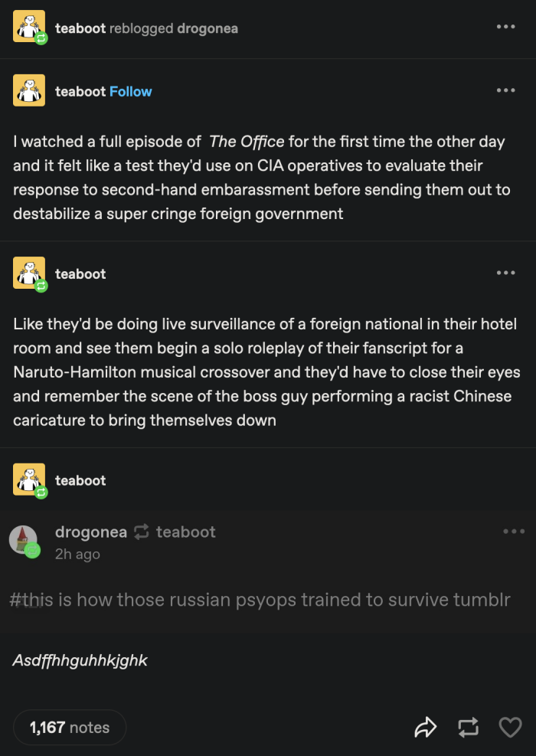Image resolution: width=536 pixels, height=756 pixels.
Task: Click the teaboot name after the reblog arrows
Action: click(186, 532)
